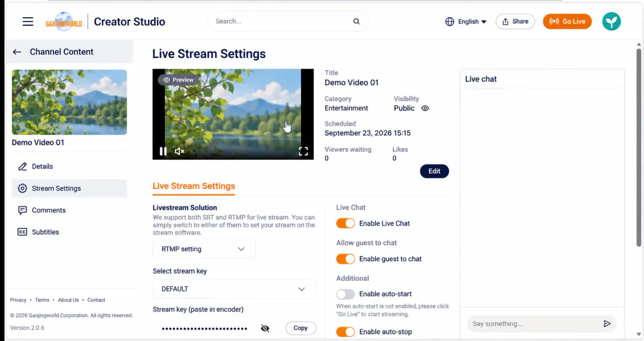Select the Live Stream Settings tab
Screen dimensions: 644x341
[x=194, y=186]
